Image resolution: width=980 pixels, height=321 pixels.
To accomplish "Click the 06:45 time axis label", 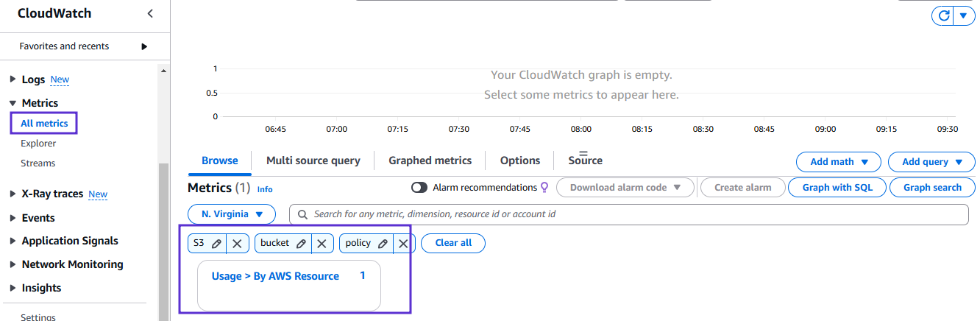I will click(275, 129).
